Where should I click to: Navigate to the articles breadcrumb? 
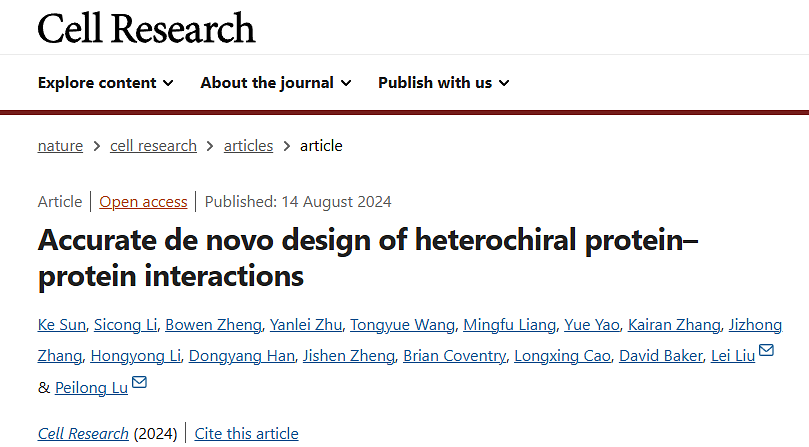248,146
